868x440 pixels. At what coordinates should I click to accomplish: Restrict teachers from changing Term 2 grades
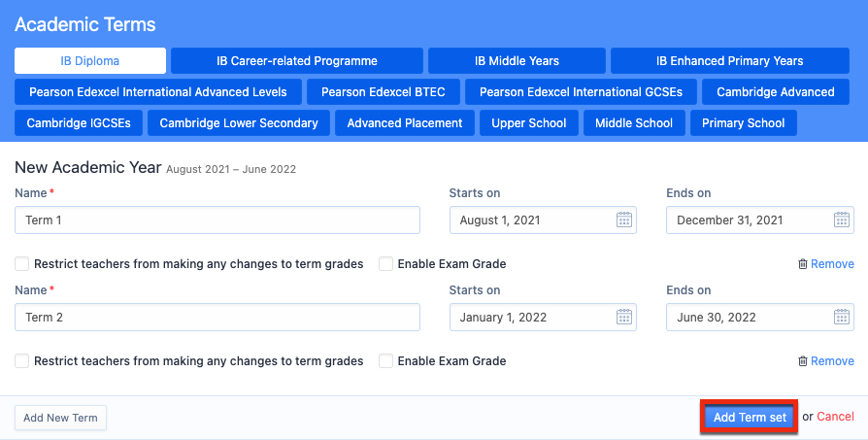[21, 361]
